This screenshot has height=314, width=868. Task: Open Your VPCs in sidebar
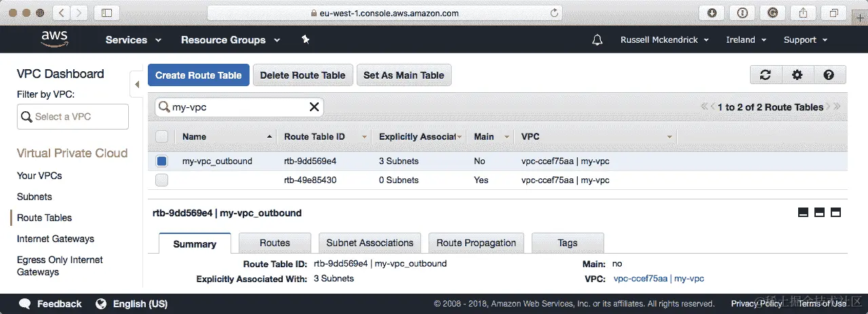[39, 176]
